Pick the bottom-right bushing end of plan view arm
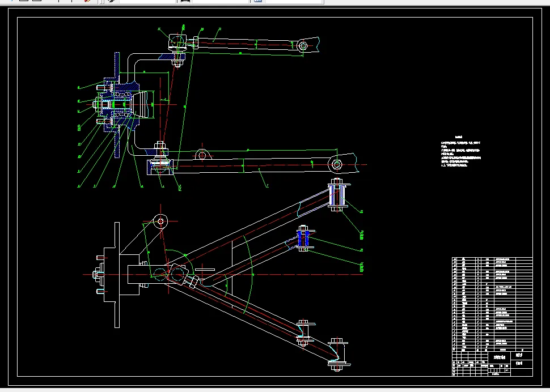The width and height of the screenshot is (550, 392). (x=337, y=354)
